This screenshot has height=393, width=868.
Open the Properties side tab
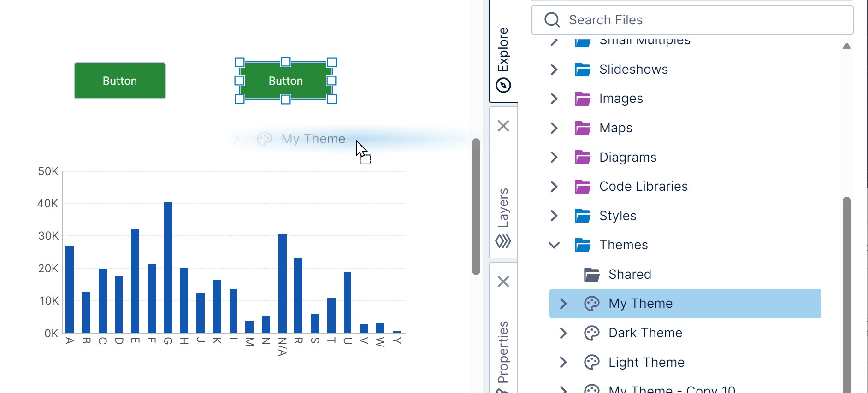pos(503,352)
